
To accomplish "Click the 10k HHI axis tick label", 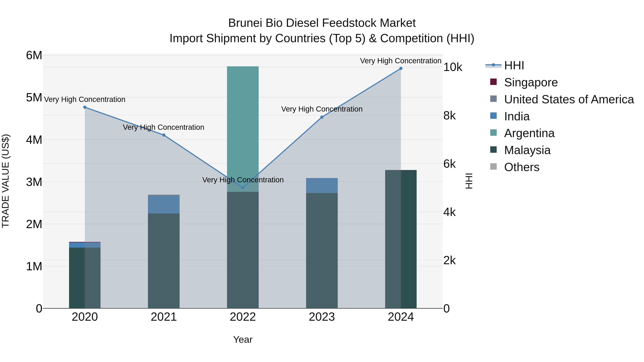I will click(x=453, y=67).
